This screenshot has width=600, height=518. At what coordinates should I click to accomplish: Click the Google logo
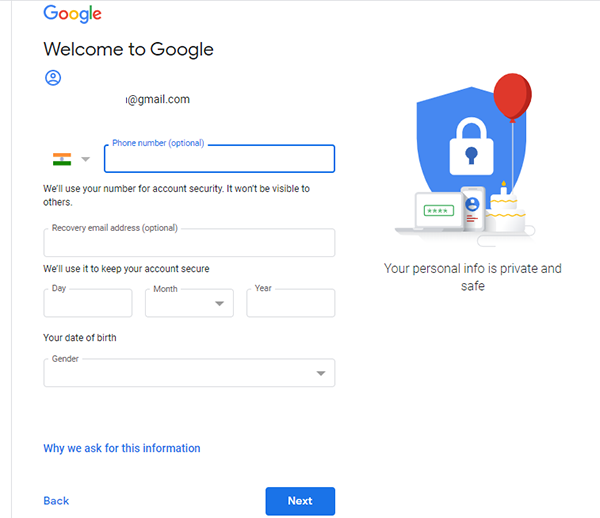tap(72, 14)
